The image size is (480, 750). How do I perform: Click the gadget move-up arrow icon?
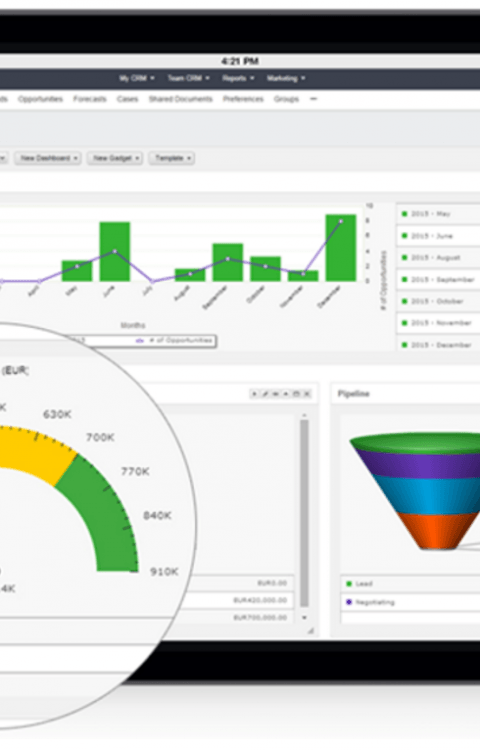pyautogui.click(x=286, y=394)
